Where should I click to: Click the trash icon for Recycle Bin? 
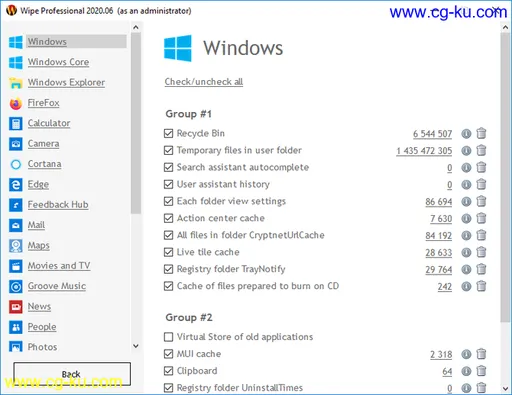(x=481, y=133)
